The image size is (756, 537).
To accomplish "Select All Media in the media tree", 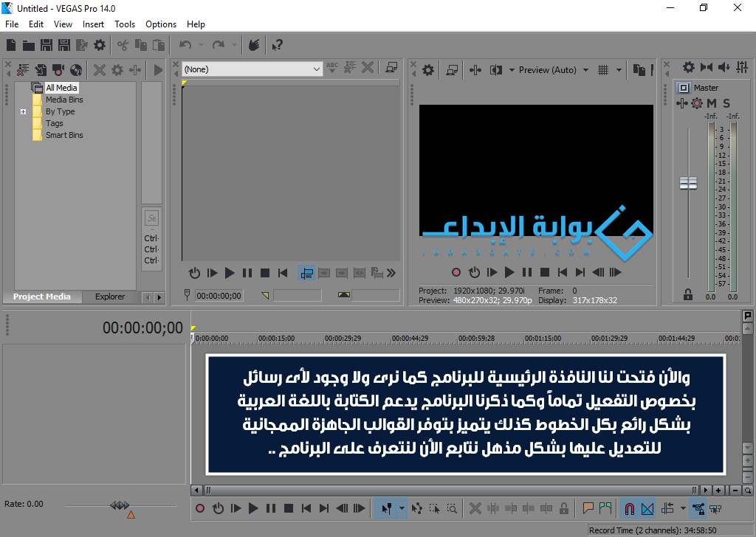I will 61,88.
